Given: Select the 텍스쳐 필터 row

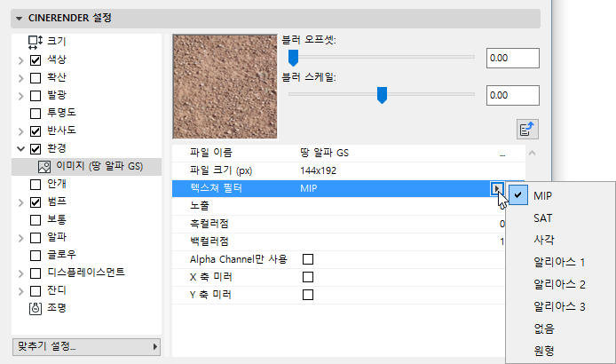Looking at the screenshot, I should 339,189.
